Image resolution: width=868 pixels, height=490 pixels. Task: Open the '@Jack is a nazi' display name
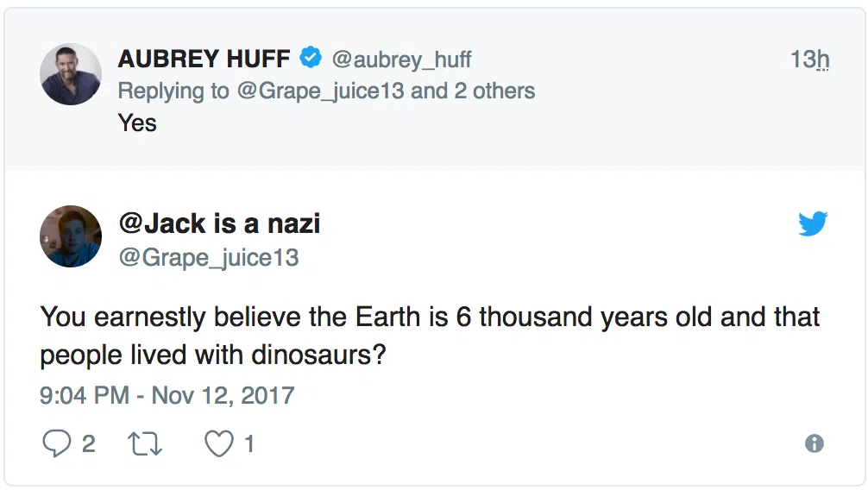[219, 224]
